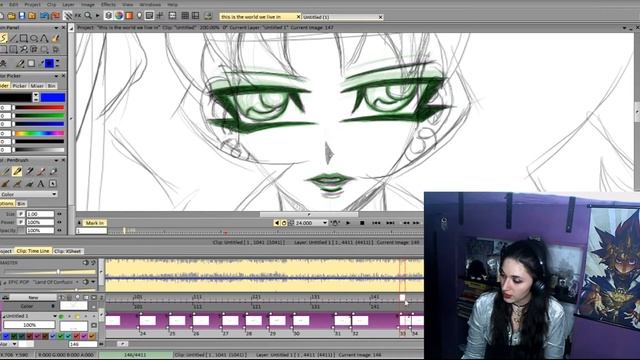Open the Edit menu
Screen dimensions: 640x360
pos(13,4)
